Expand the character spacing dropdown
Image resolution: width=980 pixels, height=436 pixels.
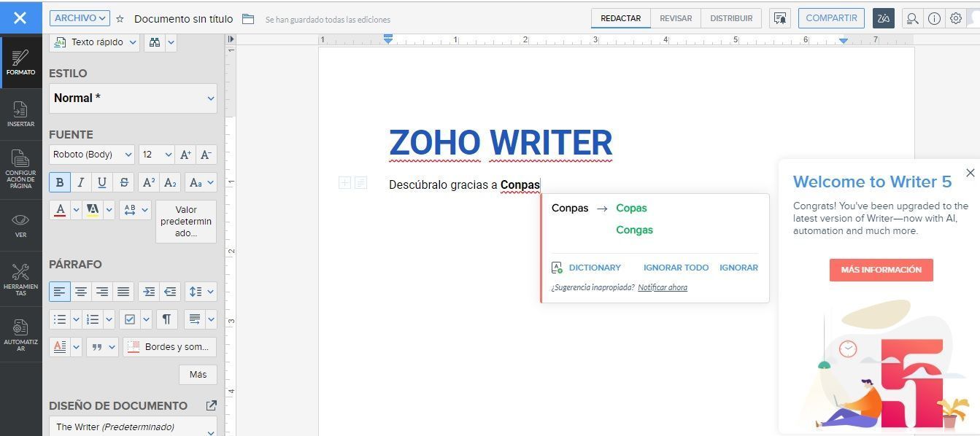pos(135,210)
